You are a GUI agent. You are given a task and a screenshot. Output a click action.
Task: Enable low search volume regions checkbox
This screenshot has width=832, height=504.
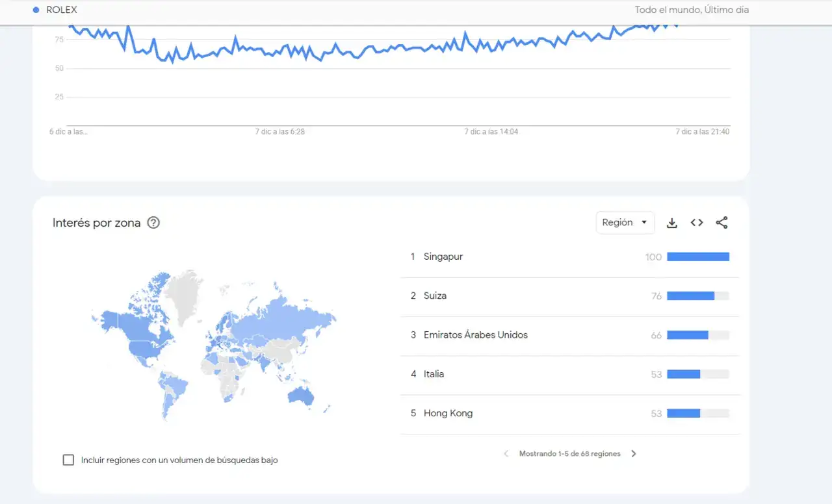[x=68, y=460]
